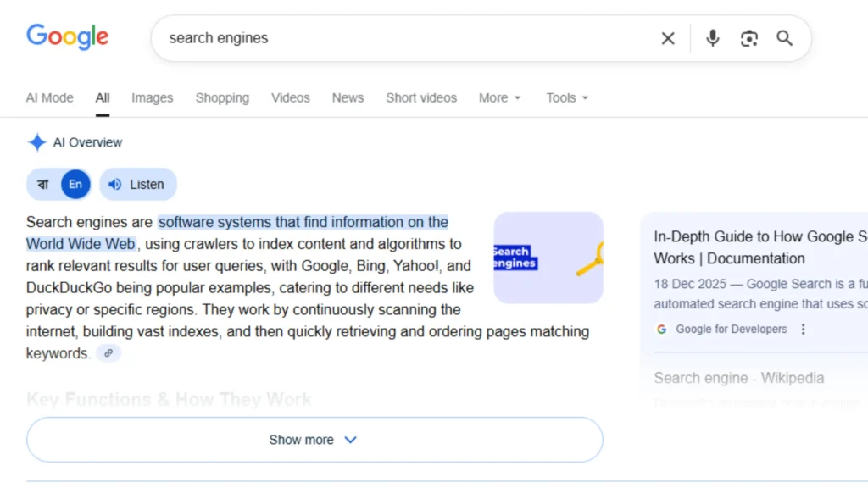The image size is (868, 488).
Task: Clear the search query with the X
Action: [x=668, y=38]
